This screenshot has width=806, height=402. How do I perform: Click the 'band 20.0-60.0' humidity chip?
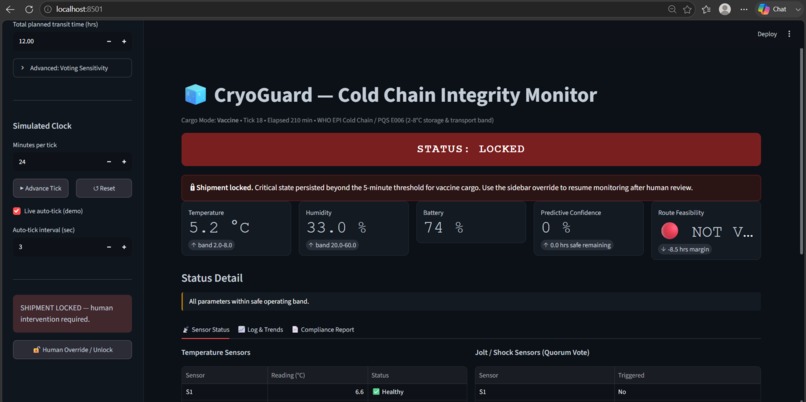point(332,245)
